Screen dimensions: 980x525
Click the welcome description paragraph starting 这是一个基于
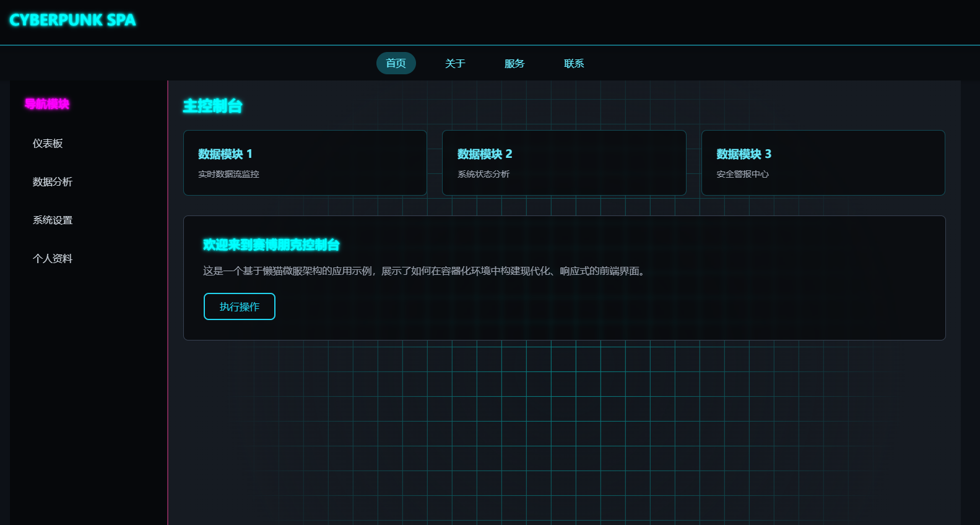point(426,271)
